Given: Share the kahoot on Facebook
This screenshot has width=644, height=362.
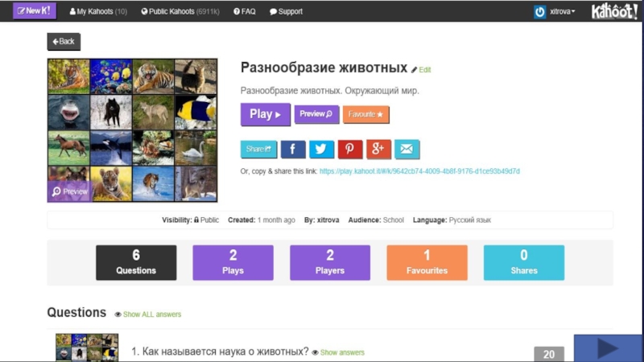Looking at the screenshot, I should [293, 149].
